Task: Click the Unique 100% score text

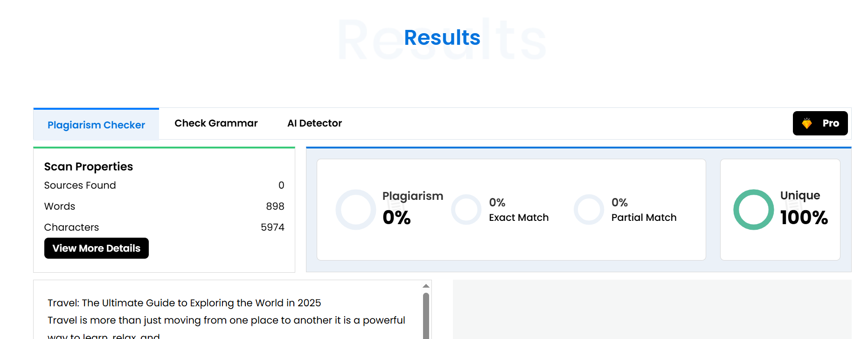Action: [x=804, y=218]
